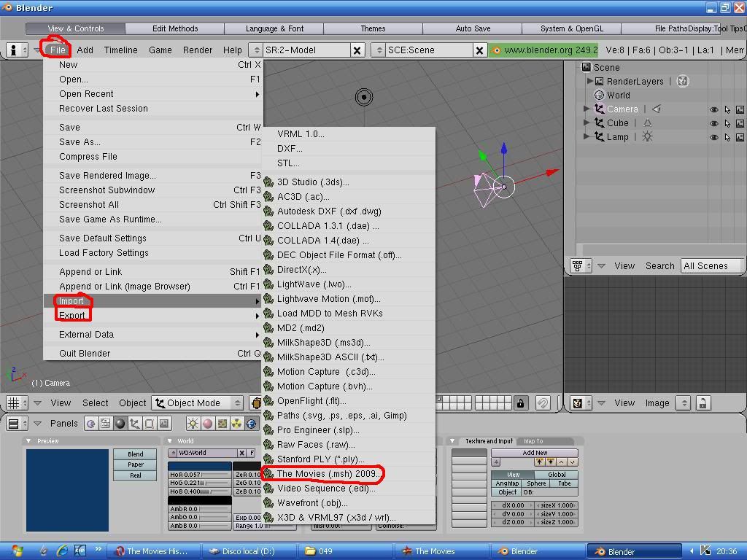
Task: Open the SCE scene selector arrows
Action: tap(379, 50)
